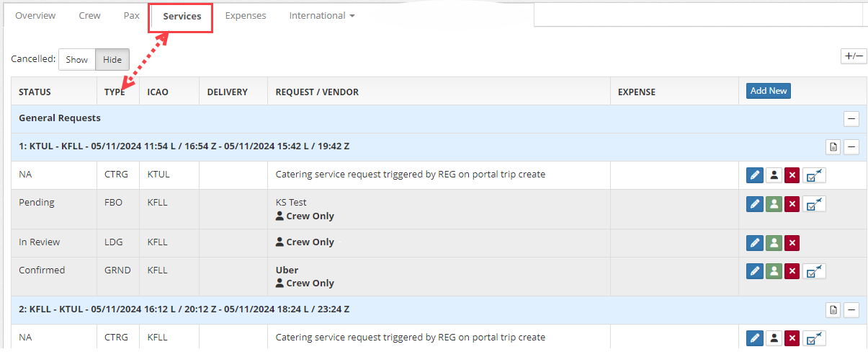Hide cancelled services
This screenshot has height=352, width=868.
pos(112,60)
